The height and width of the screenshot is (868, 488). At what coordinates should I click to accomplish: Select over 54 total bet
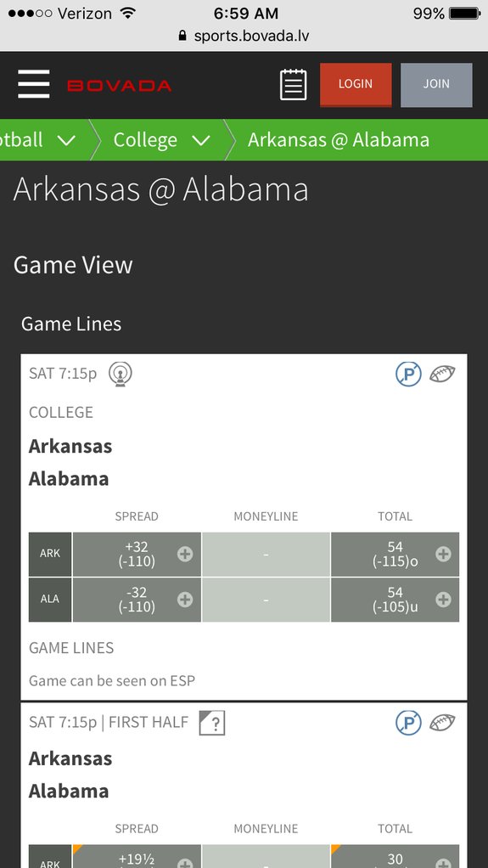click(395, 554)
